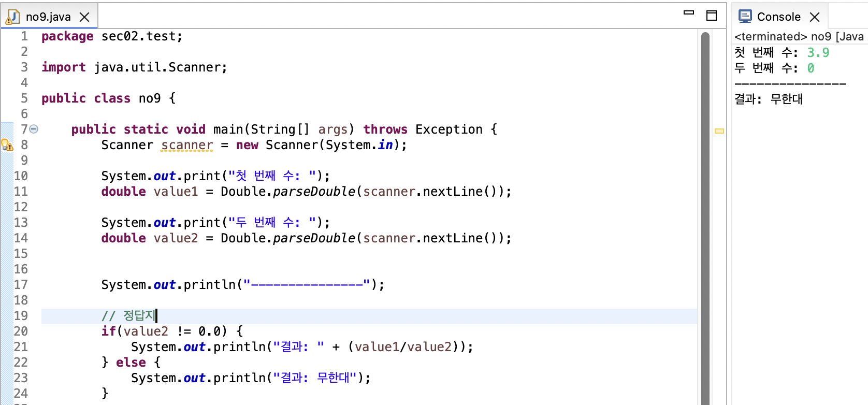Click the '<terminated> no9' console header
The image size is (868, 405).
[x=783, y=36]
